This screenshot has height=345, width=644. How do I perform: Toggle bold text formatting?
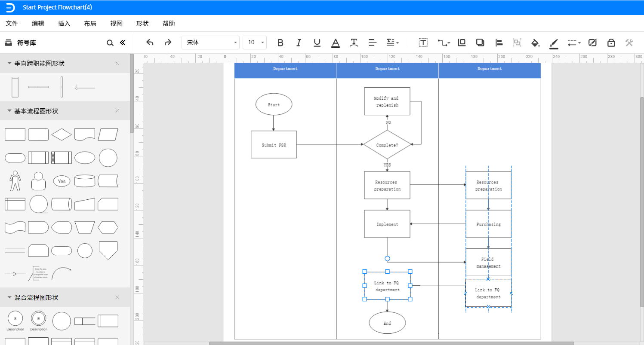(x=280, y=42)
